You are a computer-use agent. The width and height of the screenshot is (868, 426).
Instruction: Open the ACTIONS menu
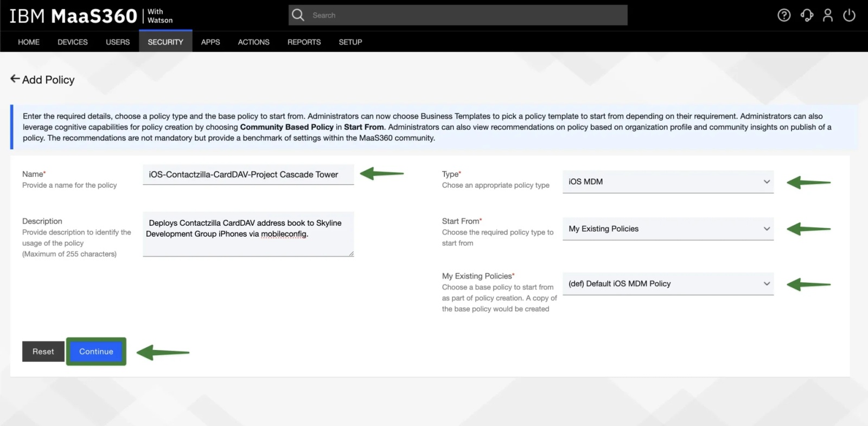pyautogui.click(x=253, y=42)
